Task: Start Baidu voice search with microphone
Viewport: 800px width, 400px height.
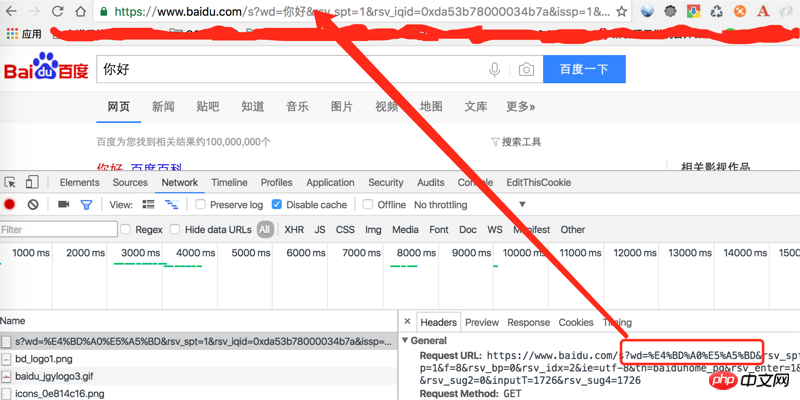Action: coord(494,69)
